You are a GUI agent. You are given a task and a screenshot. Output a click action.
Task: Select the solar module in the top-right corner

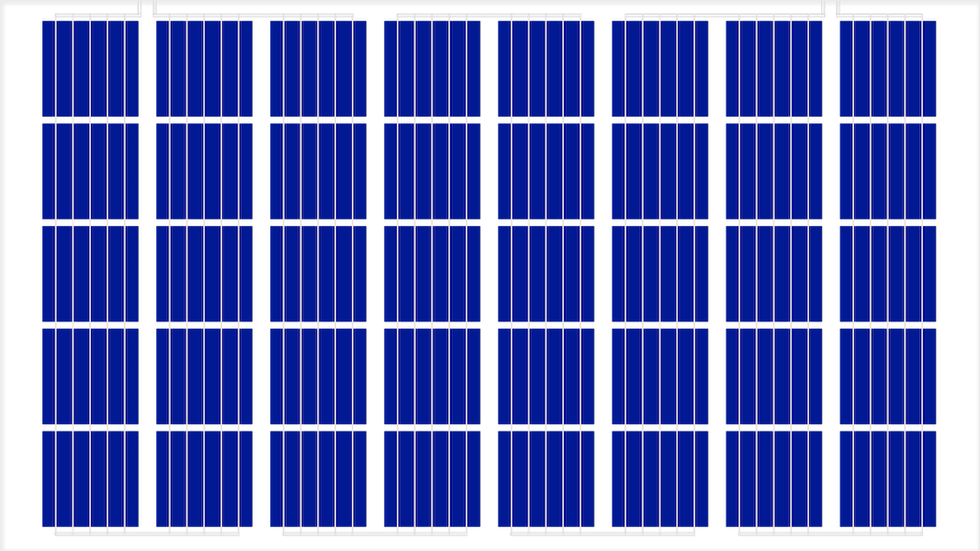point(887,69)
